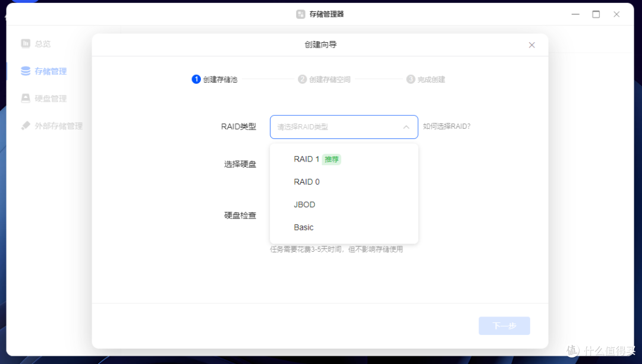Pick JBOD from the RAID list

[344, 204]
